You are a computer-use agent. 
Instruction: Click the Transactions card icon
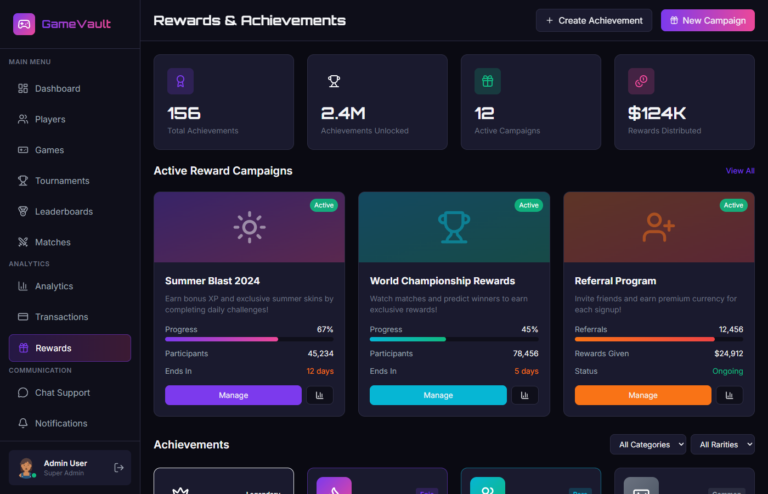[x=23, y=317]
